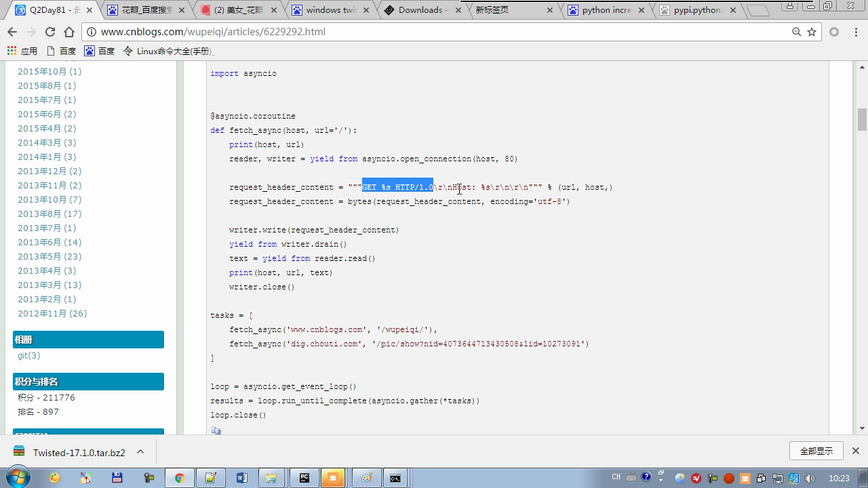The image size is (868, 488).
Task: Click the loop.close() code line
Action: [x=238, y=415]
